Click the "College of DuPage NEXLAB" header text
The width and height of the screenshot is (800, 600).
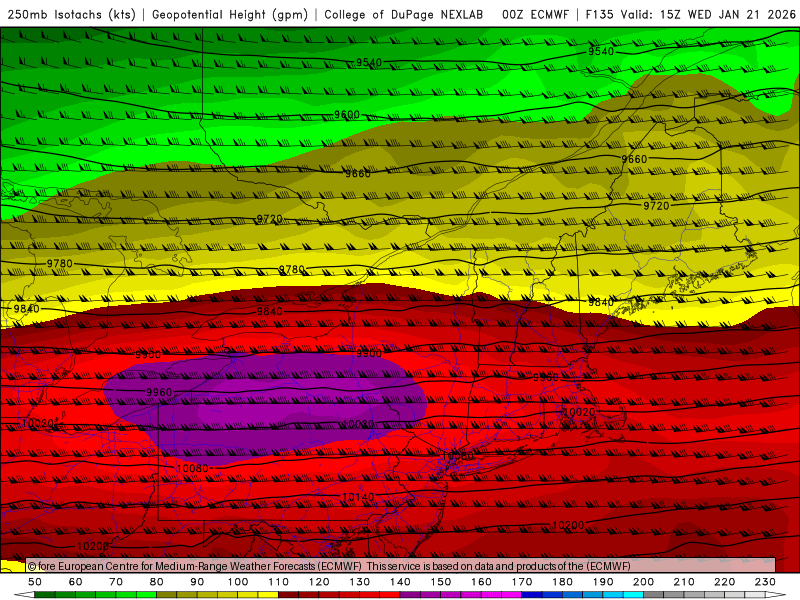pyautogui.click(x=404, y=15)
